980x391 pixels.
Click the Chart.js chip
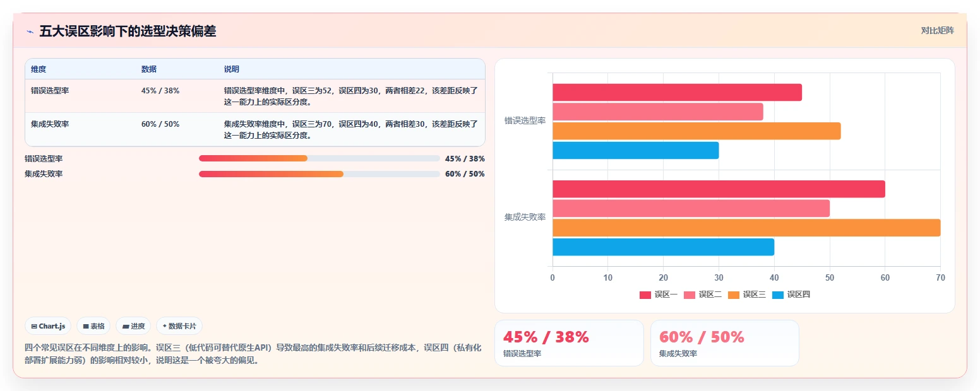point(48,326)
